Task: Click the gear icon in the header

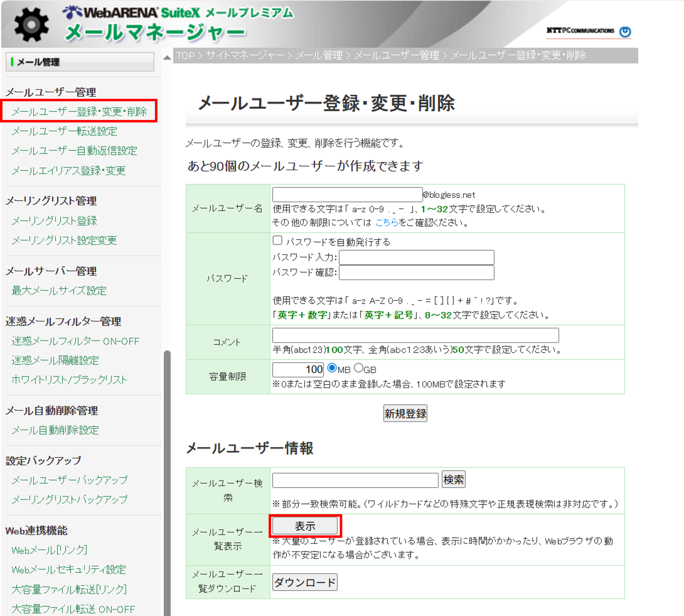Action: [x=32, y=24]
